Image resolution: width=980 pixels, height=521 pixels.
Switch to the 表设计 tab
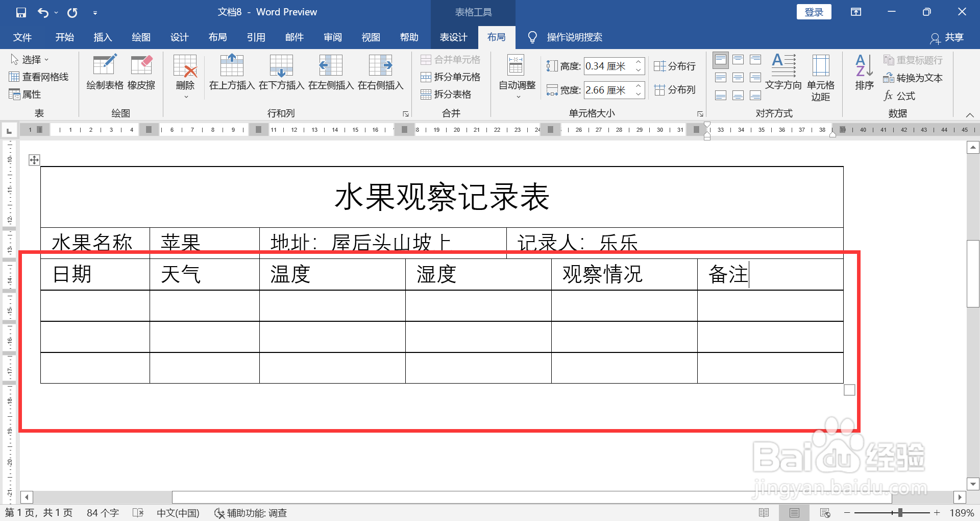(453, 37)
